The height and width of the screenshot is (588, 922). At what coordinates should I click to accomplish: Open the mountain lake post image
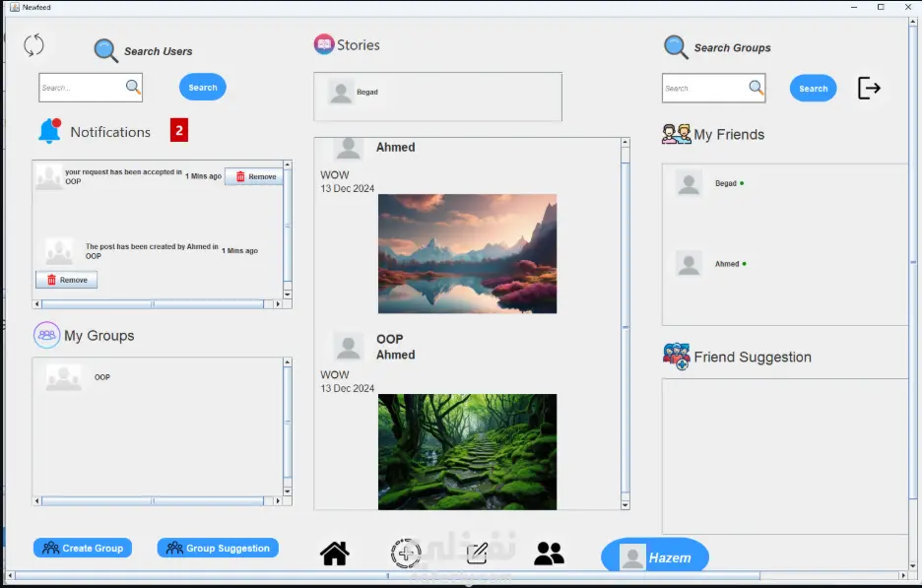(468, 253)
